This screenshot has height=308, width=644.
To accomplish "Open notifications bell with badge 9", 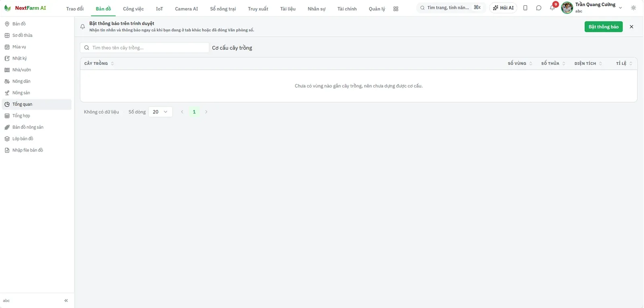I will (553, 8).
